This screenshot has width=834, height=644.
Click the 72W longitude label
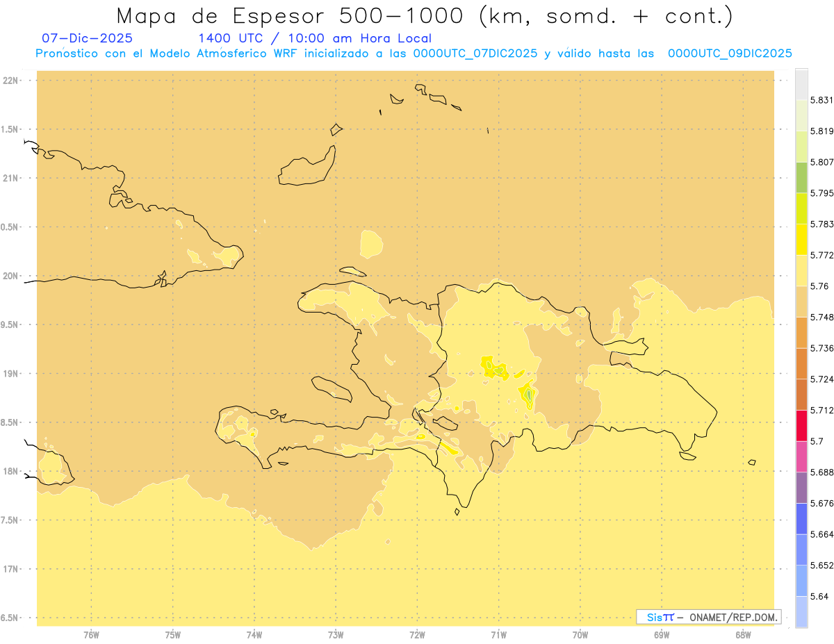click(x=417, y=635)
